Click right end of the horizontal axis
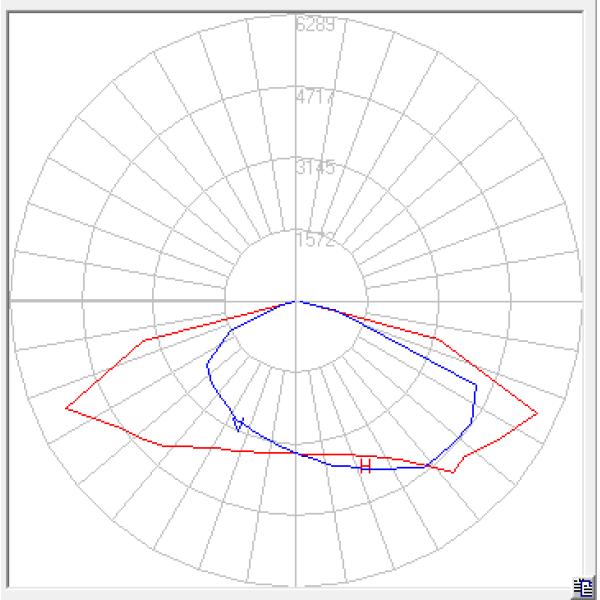 pyautogui.click(x=581, y=300)
